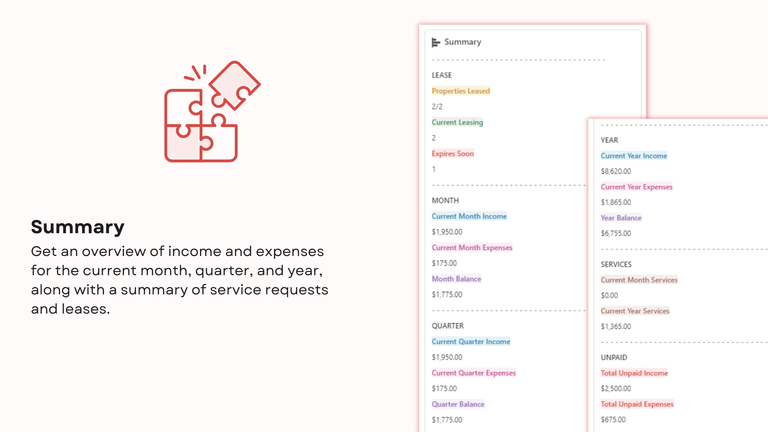
Task: Click the Summary bar chart icon
Action: click(x=435, y=43)
